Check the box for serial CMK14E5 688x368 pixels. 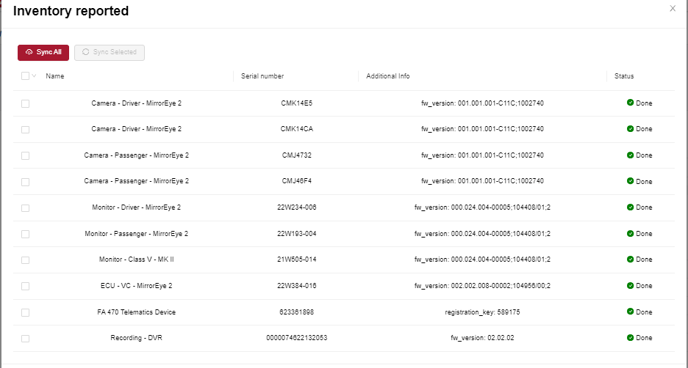(x=25, y=104)
